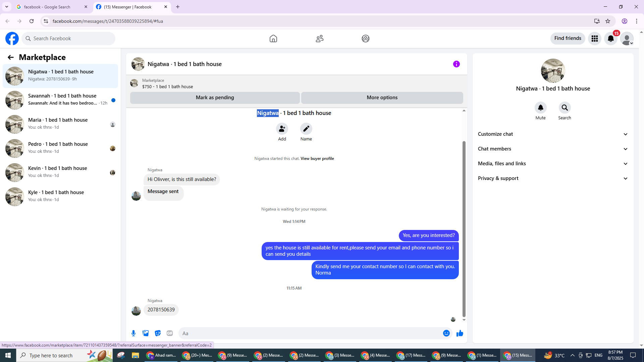Screen dimensions: 644x362
Task: Open View buyer profile link
Action: [x=317, y=159]
